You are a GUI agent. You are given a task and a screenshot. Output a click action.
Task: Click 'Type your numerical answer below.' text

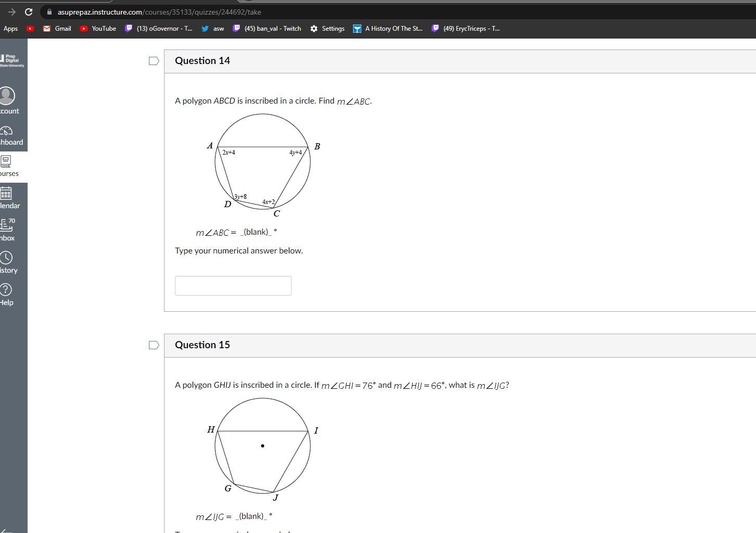(x=239, y=251)
